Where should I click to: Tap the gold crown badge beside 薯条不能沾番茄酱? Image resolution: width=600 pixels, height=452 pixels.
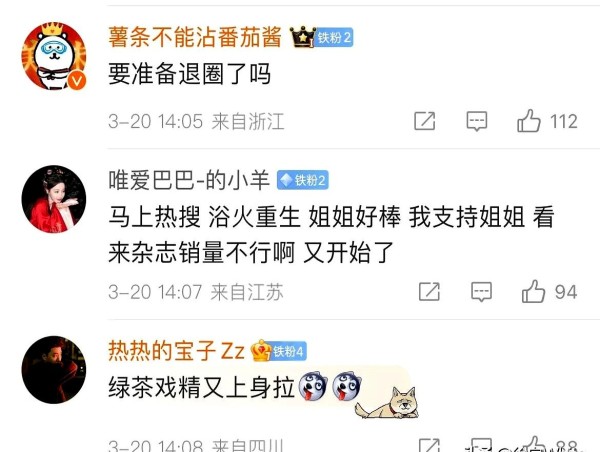[x=302, y=37]
